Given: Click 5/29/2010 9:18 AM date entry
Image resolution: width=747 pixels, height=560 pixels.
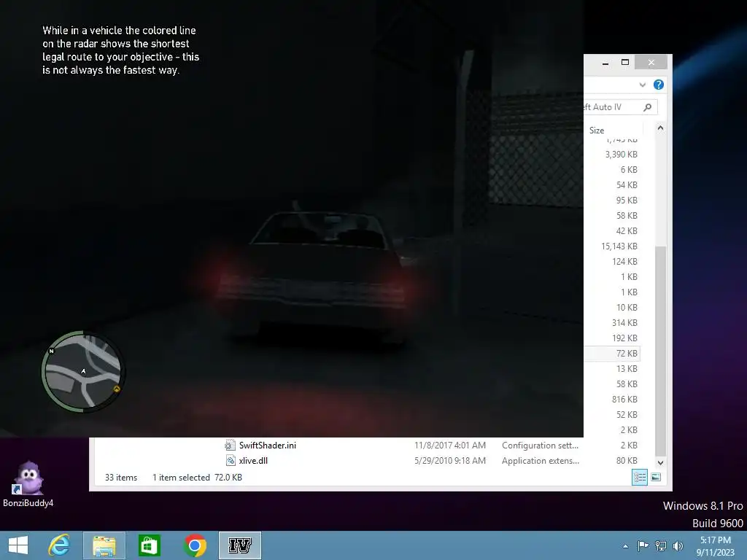Looking at the screenshot, I should pyautogui.click(x=449, y=461).
